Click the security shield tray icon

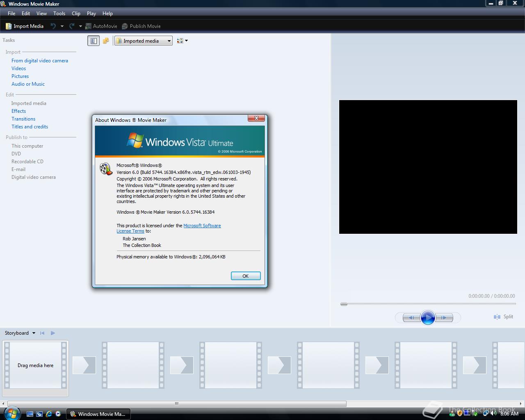coord(459,413)
